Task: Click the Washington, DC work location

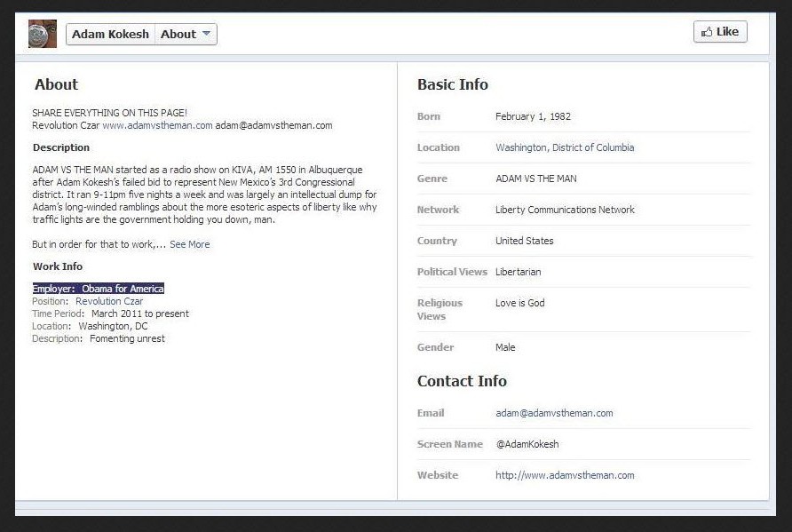Action: (x=113, y=326)
